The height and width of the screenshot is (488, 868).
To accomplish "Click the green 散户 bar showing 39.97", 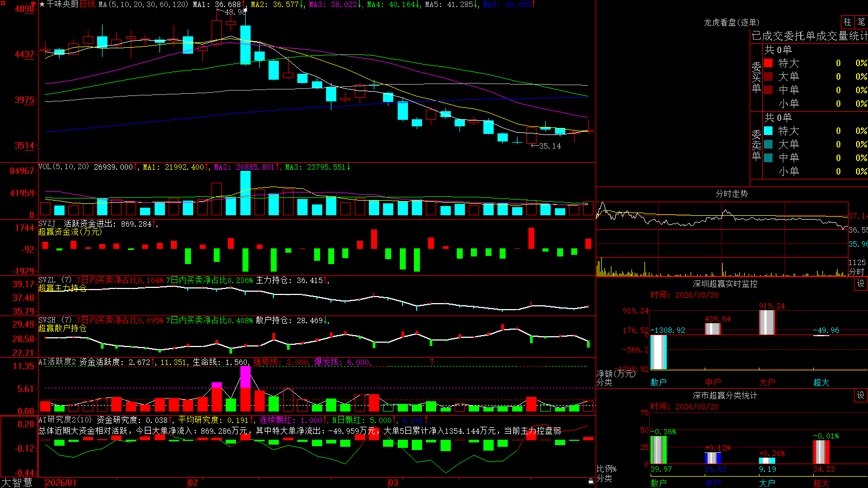I will click(x=659, y=450).
